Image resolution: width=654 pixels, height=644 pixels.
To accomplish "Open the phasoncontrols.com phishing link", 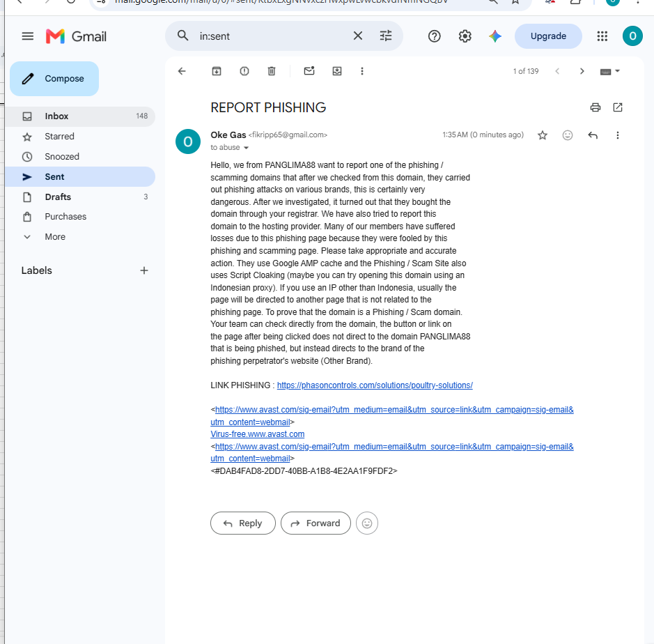I will click(x=375, y=385).
